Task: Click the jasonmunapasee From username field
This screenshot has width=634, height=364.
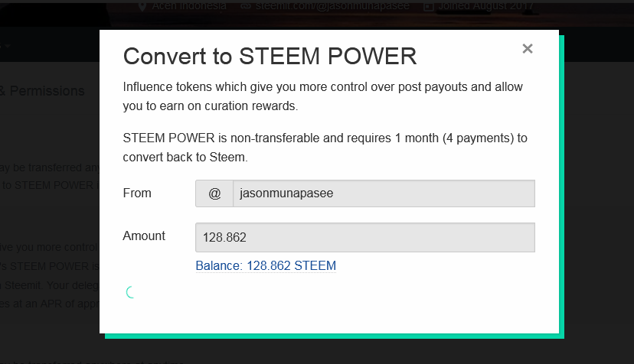Action: coord(384,193)
